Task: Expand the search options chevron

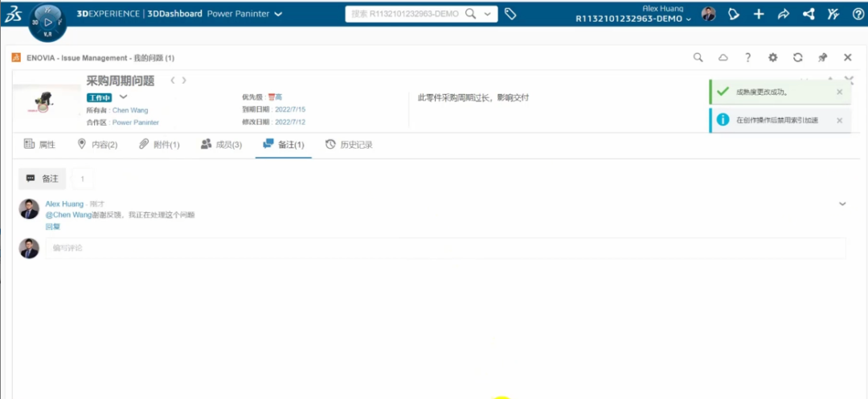Action: tap(488, 14)
